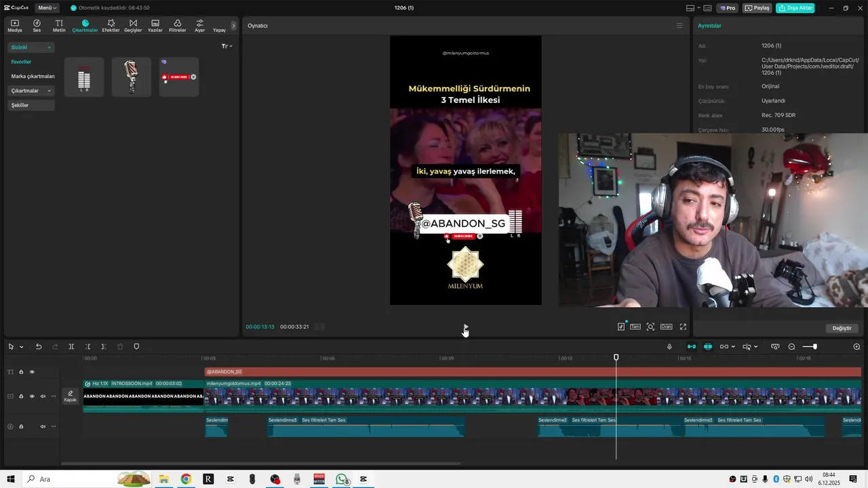868x488 pixels.
Task: Select the pointer selection tool
Action: coord(11,347)
